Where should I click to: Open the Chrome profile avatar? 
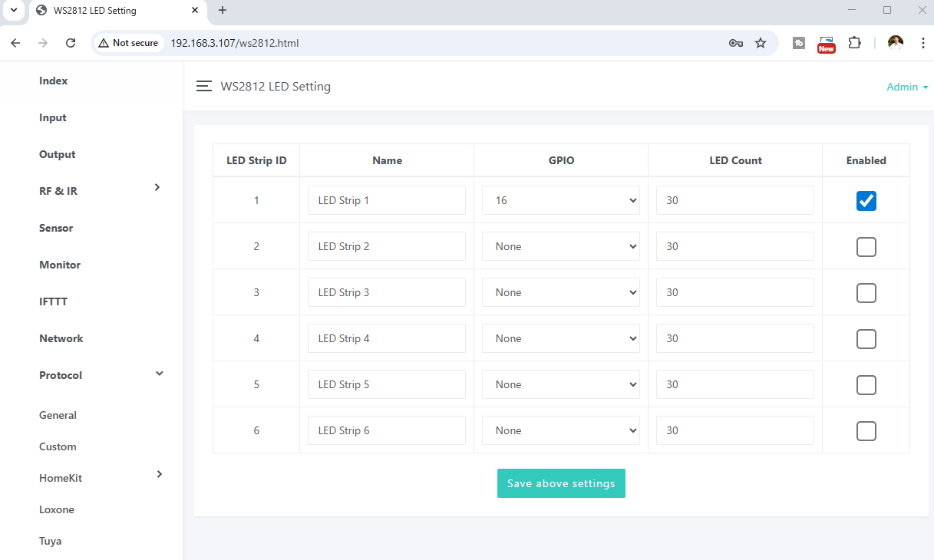click(895, 43)
